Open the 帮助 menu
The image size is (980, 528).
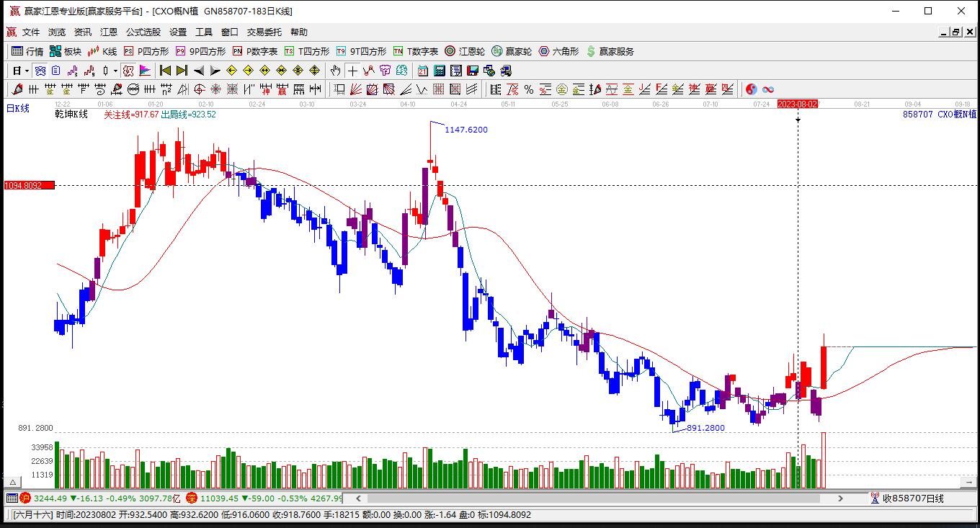click(299, 32)
